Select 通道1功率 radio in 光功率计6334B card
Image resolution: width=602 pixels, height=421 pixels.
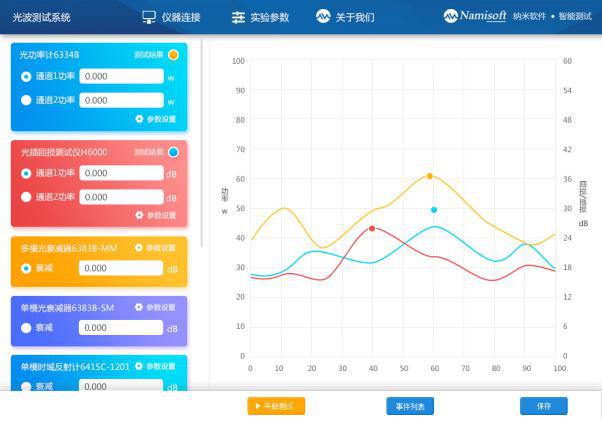coord(26,77)
